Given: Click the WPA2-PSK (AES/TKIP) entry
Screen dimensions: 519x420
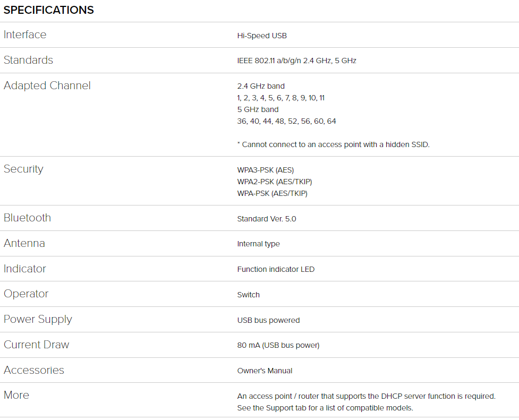Looking at the screenshot, I should (x=275, y=182).
